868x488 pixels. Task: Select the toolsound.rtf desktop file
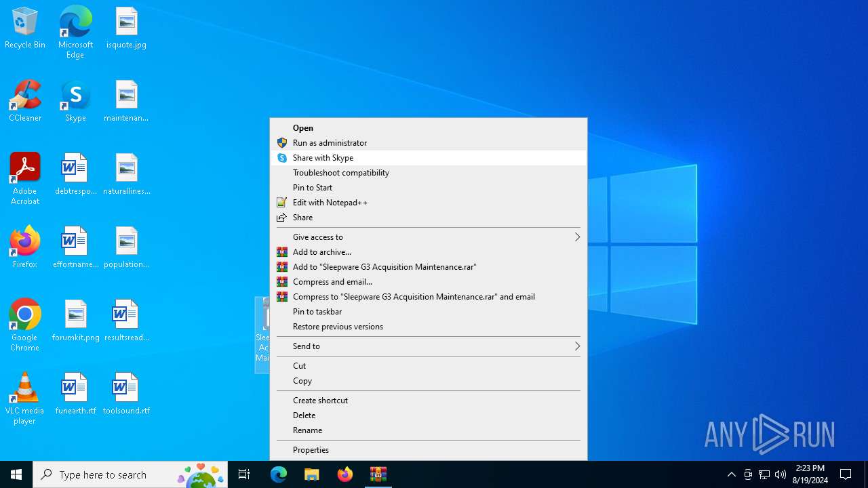tap(126, 394)
